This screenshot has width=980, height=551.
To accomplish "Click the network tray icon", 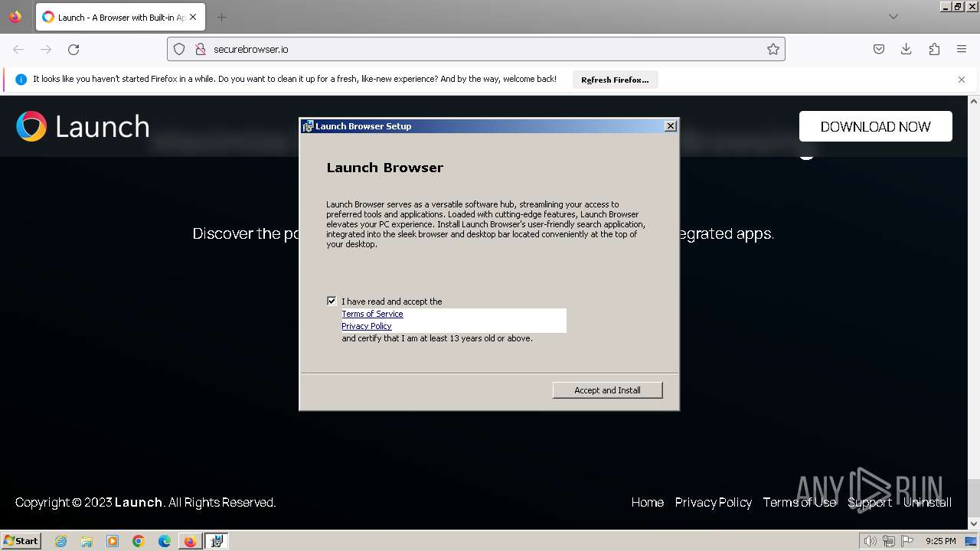I will point(889,541).
